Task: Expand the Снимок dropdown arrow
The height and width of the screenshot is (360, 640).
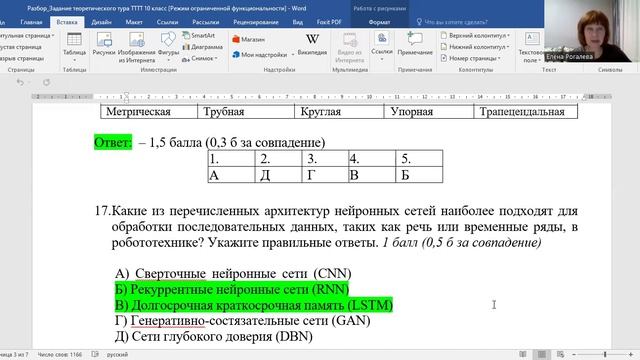Action: [x=216, y=59]
